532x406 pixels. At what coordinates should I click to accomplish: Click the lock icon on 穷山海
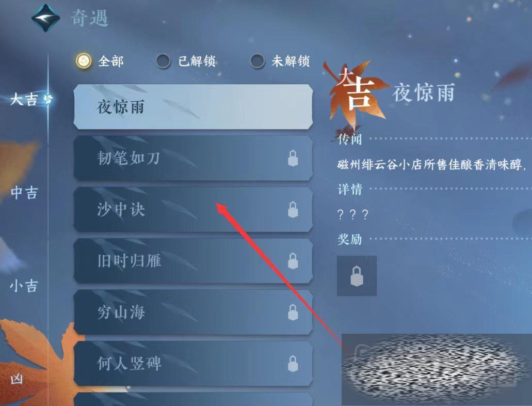pyautogui.click(x=293, y=312)
